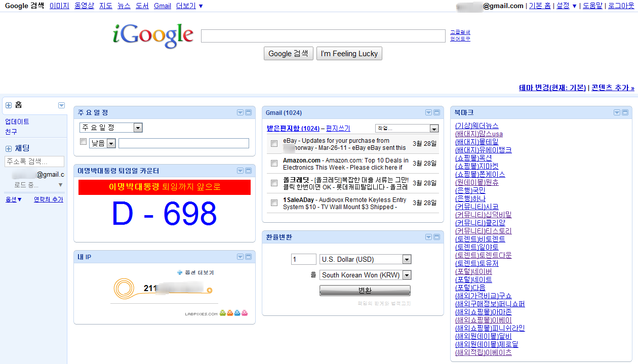
Task: Go to 뉴스 in the top bar
Action: pos(124,6)
